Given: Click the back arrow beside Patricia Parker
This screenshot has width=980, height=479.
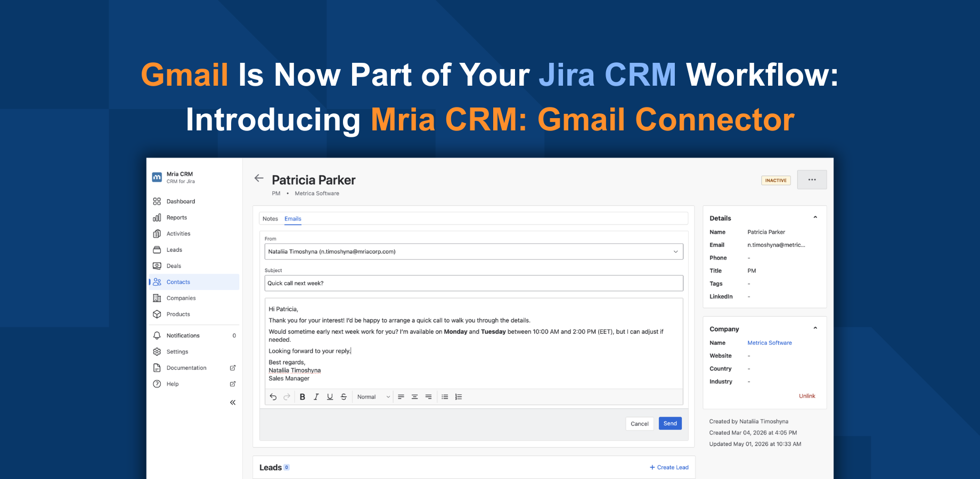Looking at the screenshot, I should point(259,178).
